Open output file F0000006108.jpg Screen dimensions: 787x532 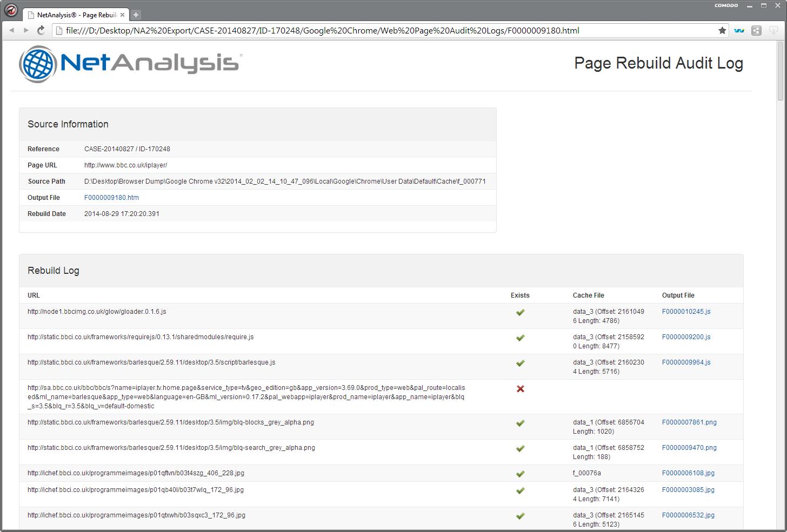[688, 473]
